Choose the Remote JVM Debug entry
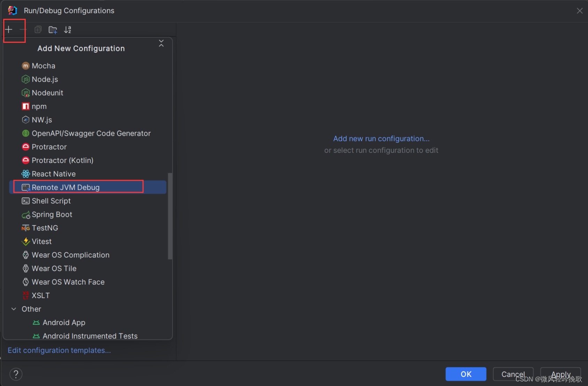The height and width of the screenshot is (386, 588). 88,187
